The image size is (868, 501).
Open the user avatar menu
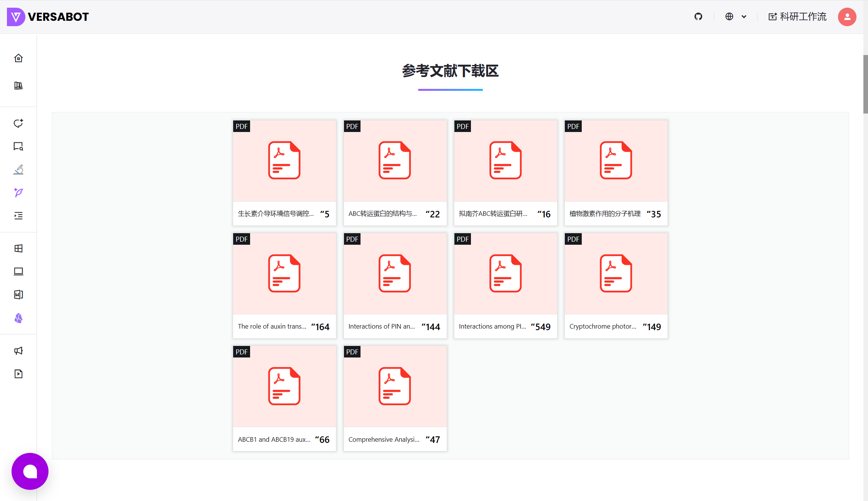847,17
